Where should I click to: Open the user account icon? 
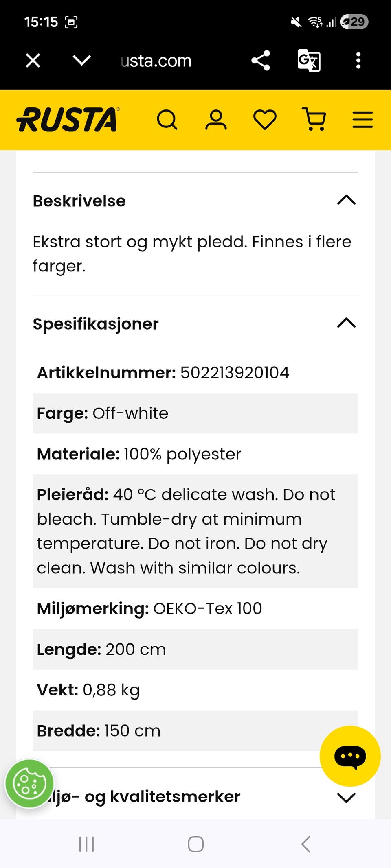(216, 120)
